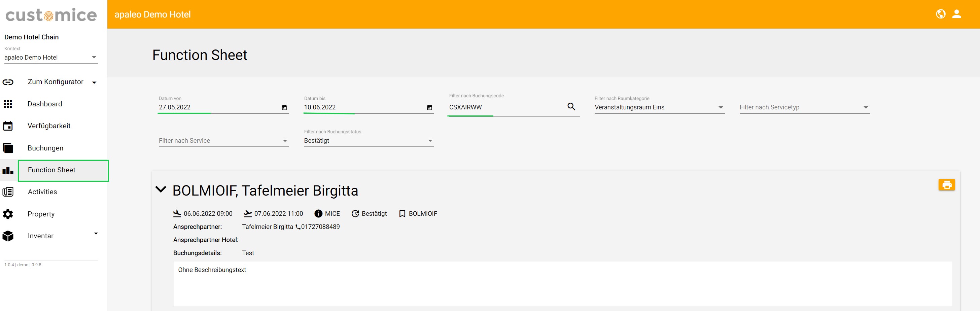Open Zum Konfigurator menu item
Viewport: 980px width, 311px height.
pyautogui.click(x=56, y=82)
